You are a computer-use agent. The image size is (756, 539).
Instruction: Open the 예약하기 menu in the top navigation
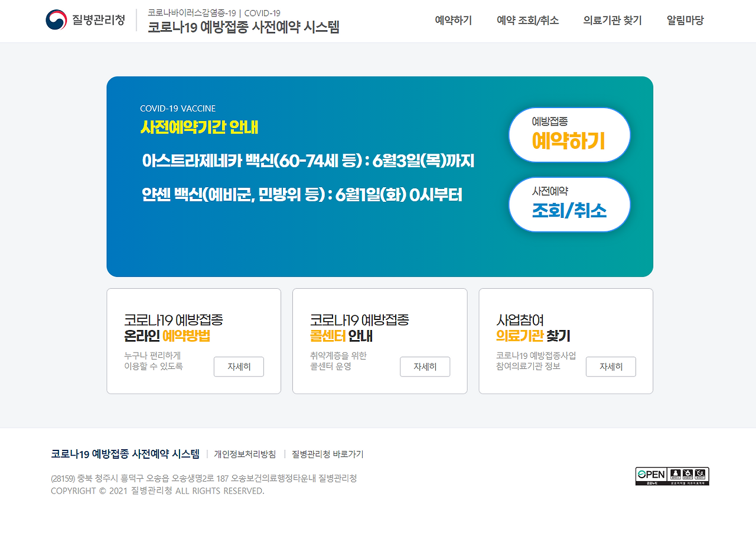point(454,20)
